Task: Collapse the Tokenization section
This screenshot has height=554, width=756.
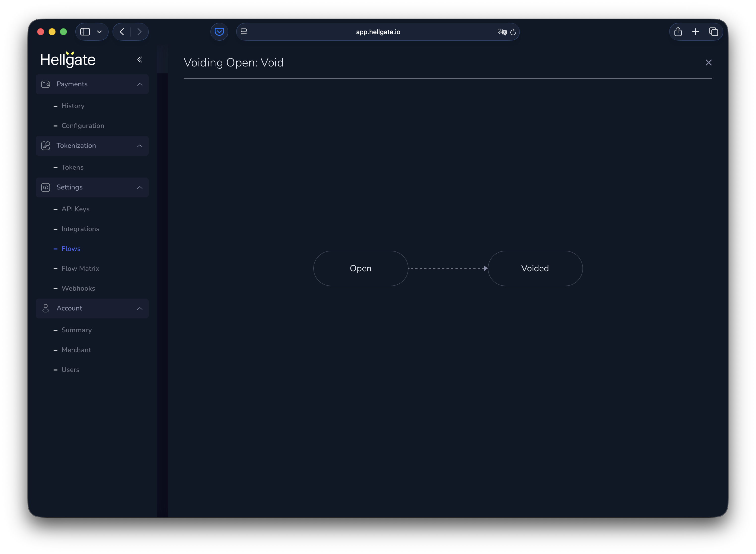Action: pyautogui.click(x=140, y=146)
